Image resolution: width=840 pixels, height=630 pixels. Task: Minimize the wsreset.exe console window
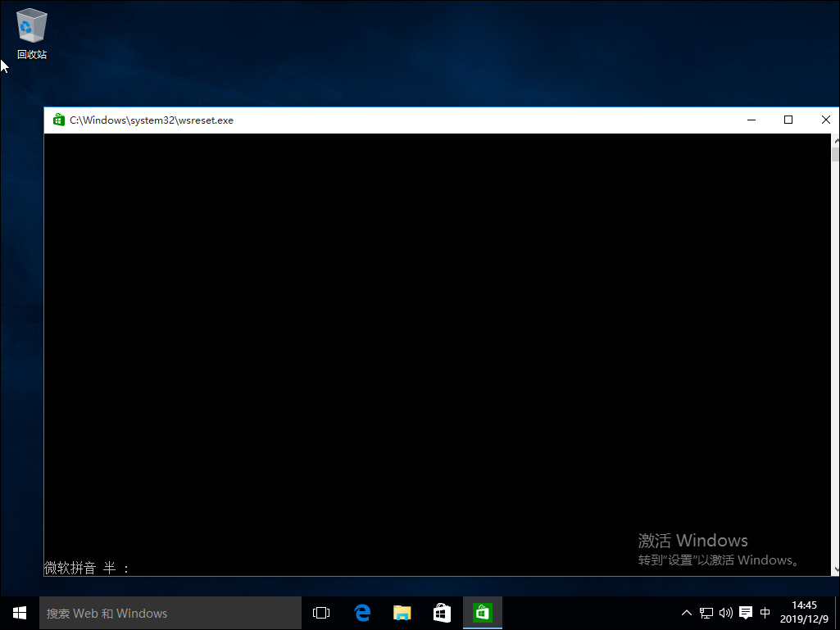click(x=751, y=120)
